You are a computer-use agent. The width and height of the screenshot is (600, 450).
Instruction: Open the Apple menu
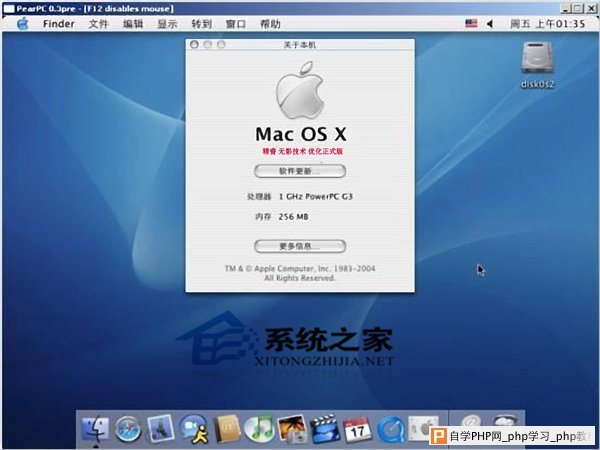[23, 24]
